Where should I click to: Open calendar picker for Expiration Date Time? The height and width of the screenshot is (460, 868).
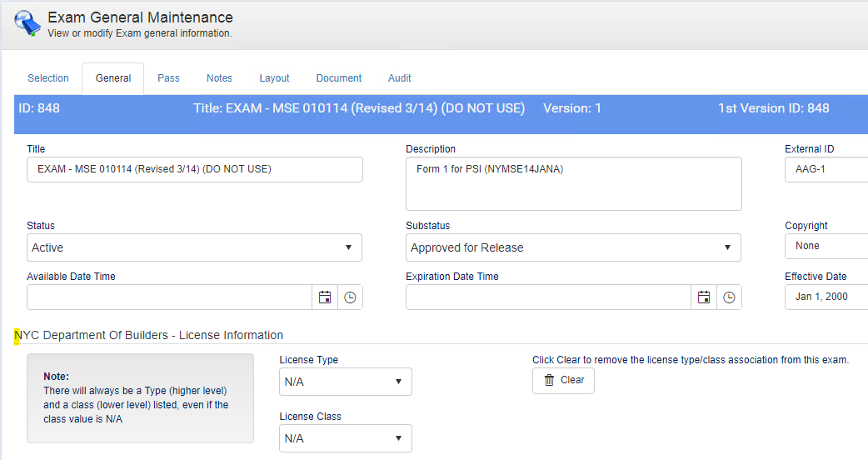coord(704,297)
